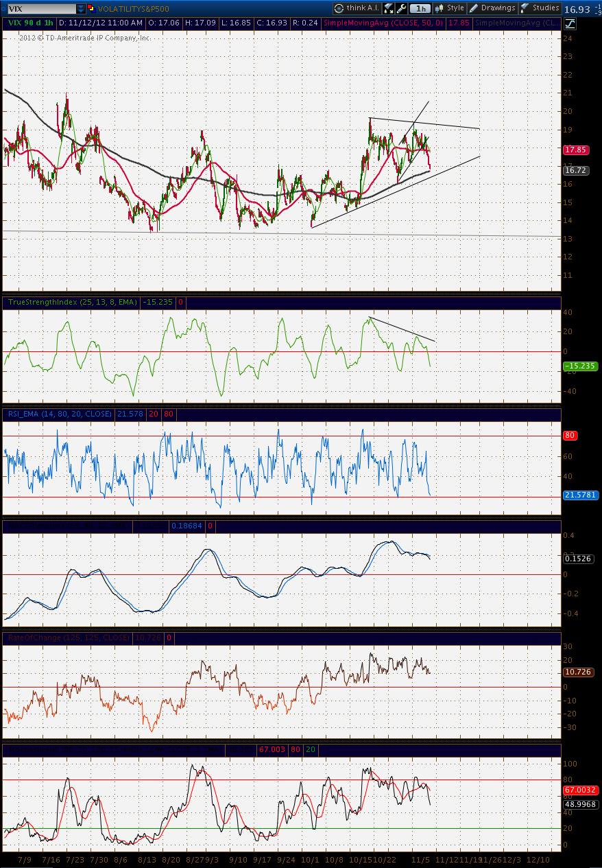Click the think A.I. round icon
This screenshot has width=602, height=868.
click(339, 8)
